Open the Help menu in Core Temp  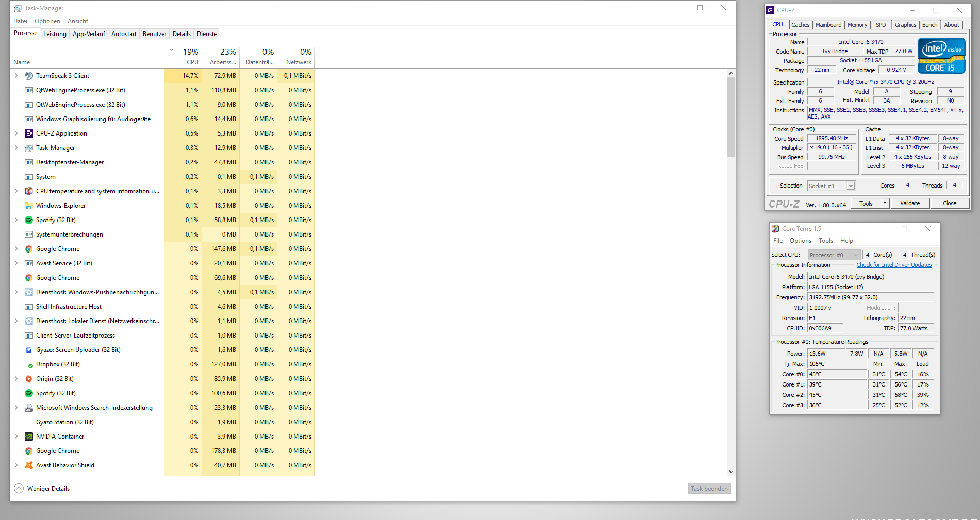tap(846, 241)
